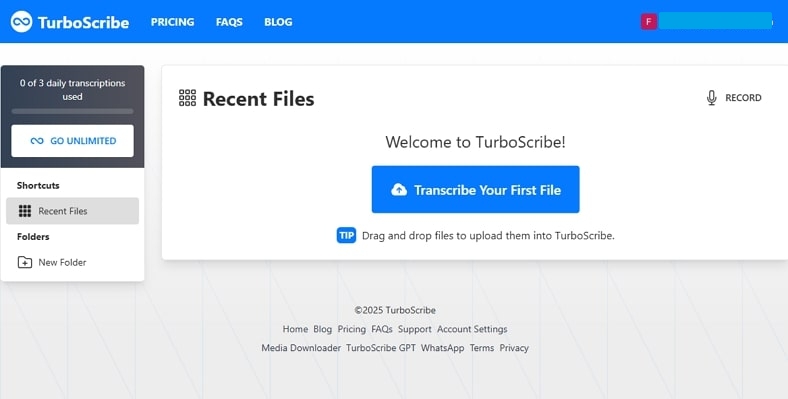
Task: Click the TIP badge icon
Action: [346, 235]
